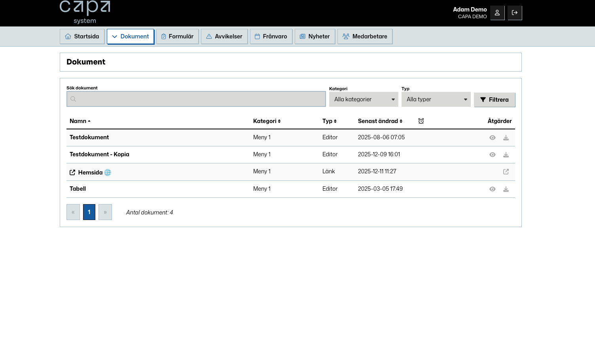This screenshot has width=595, height=364.
Task: Open Hemsida external link action icon
Action: [x=506, y=172]
